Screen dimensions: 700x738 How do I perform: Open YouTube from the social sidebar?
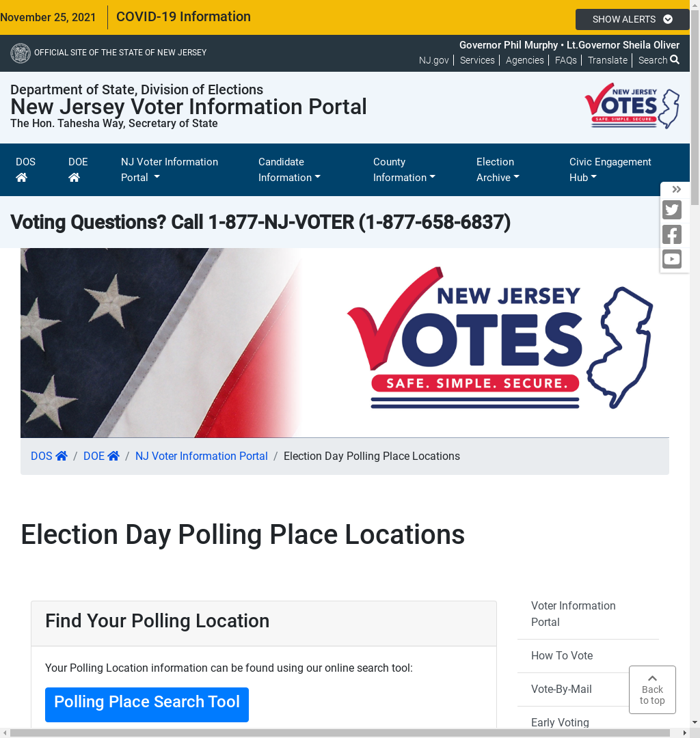[672, 259]
